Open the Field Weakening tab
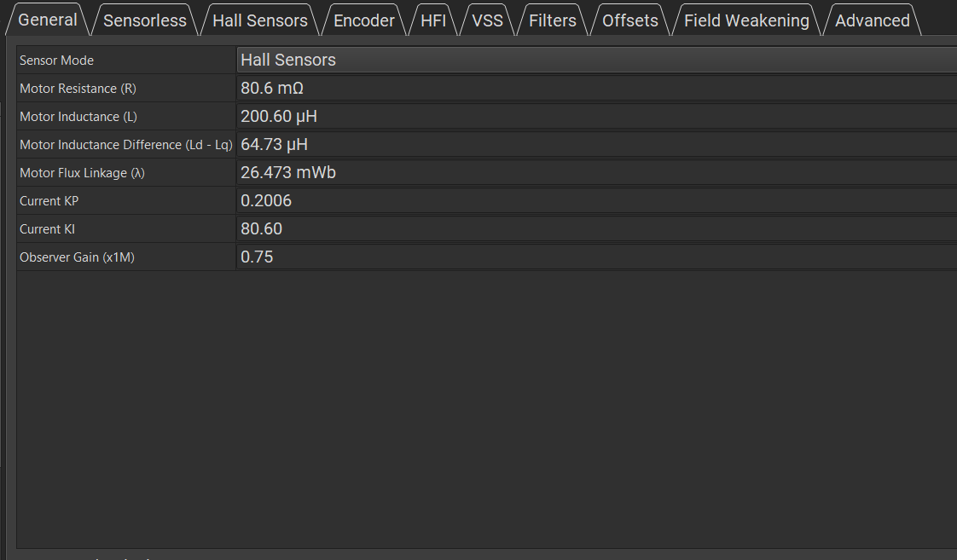This screenshot has height=560, width=957. pos(746,20)
